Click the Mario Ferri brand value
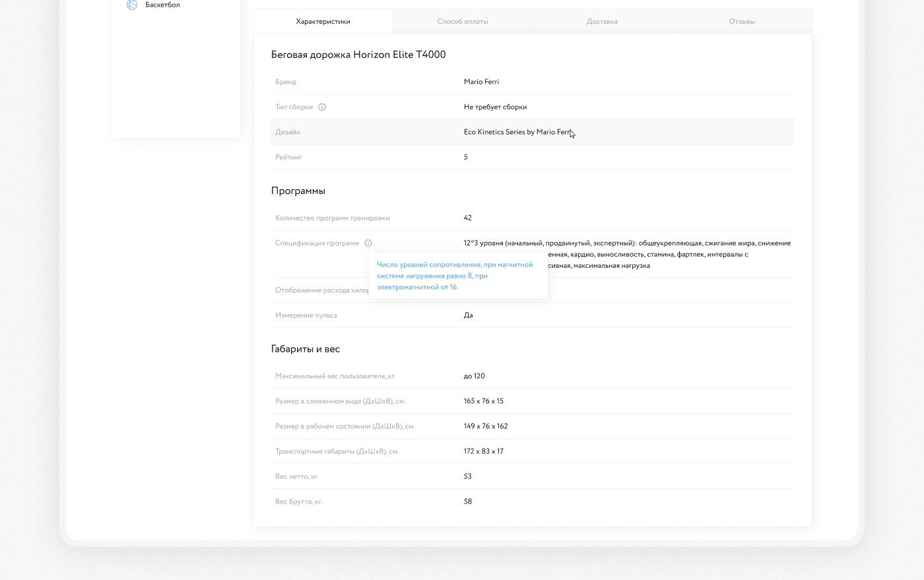 pyautogui.click(x=481, y=82)
